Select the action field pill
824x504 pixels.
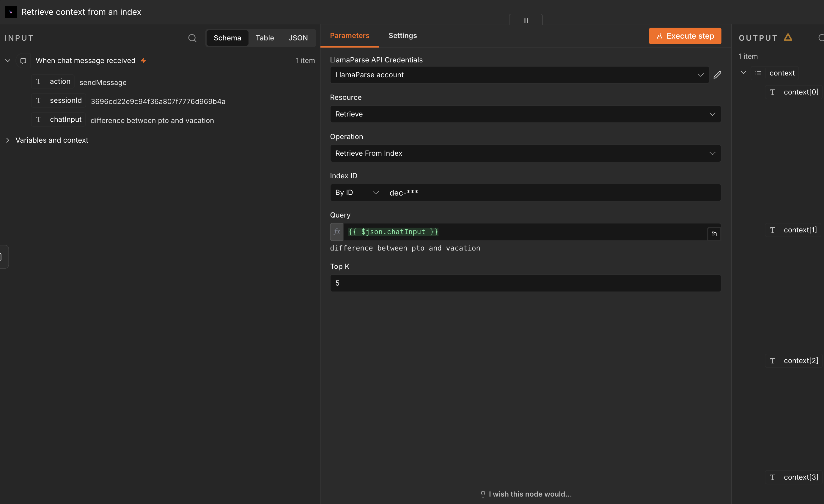coord(53,81)
